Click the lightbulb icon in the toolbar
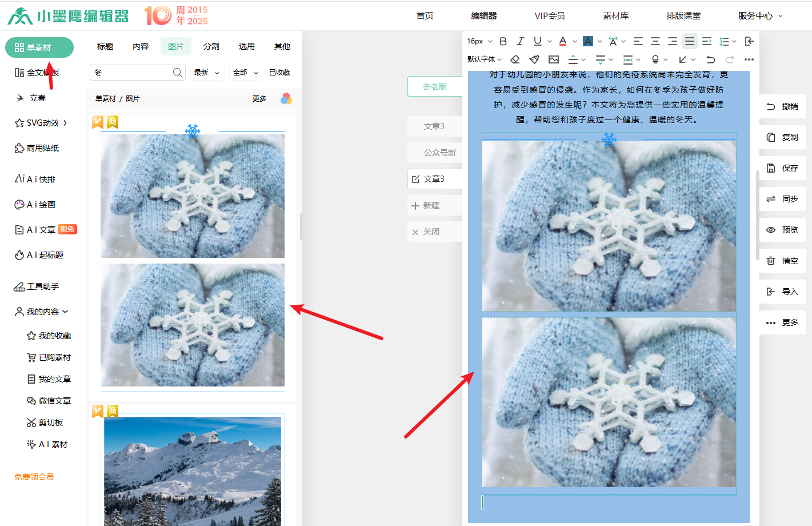Viewport: 812px width, 526px height. click(655, 59)
